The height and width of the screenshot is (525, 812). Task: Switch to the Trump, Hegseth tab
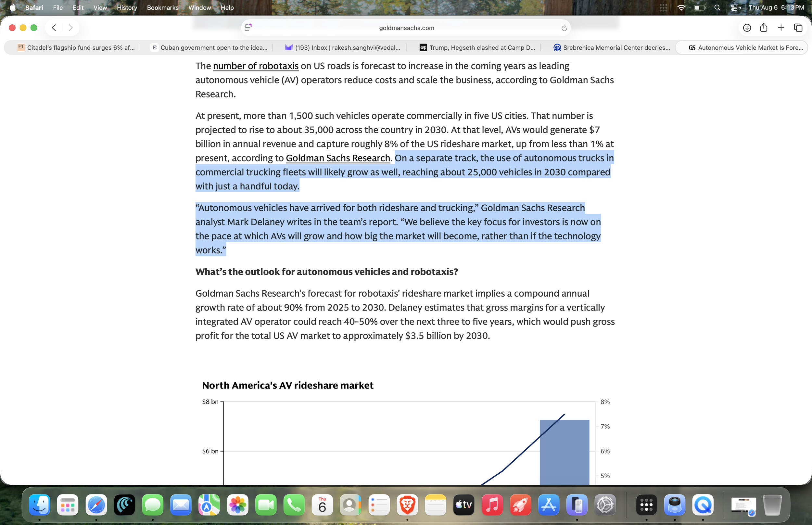(x=477, y=48)
